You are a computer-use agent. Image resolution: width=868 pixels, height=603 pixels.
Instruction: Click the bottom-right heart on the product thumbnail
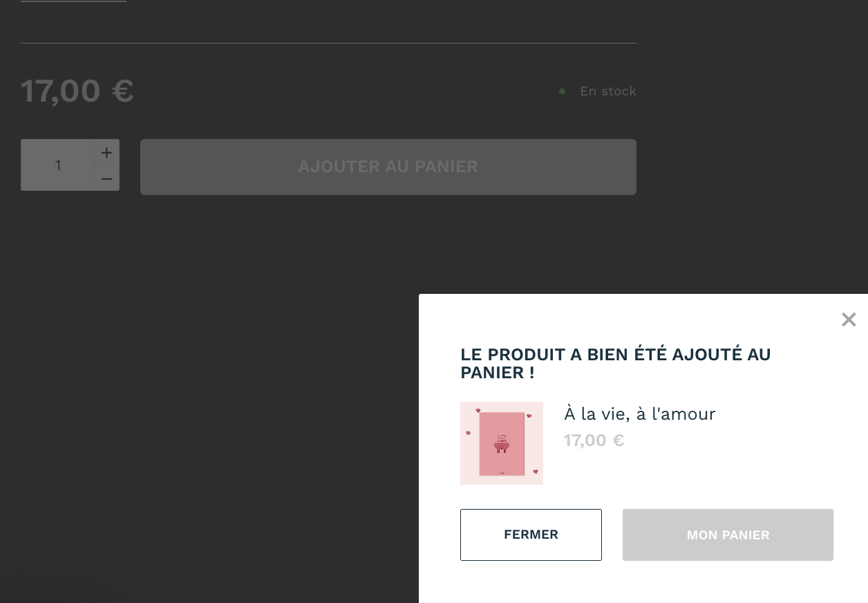(x=536, y=472)
